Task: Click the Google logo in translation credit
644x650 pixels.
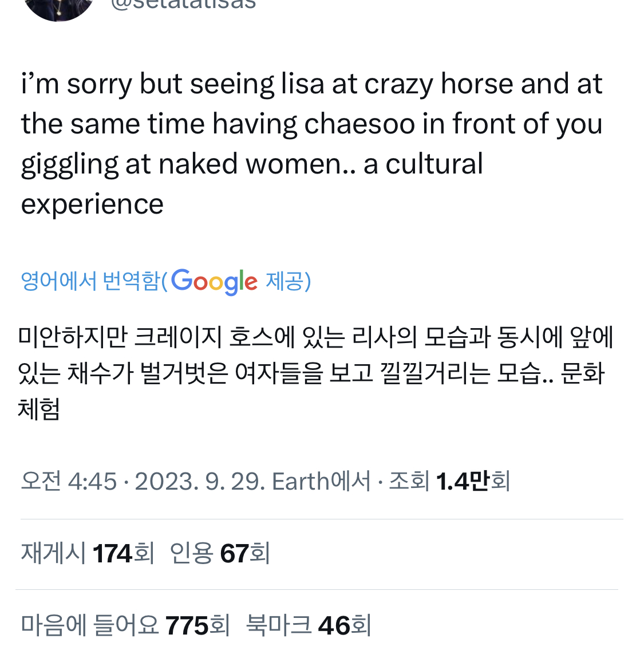Action: click(214, 282)
